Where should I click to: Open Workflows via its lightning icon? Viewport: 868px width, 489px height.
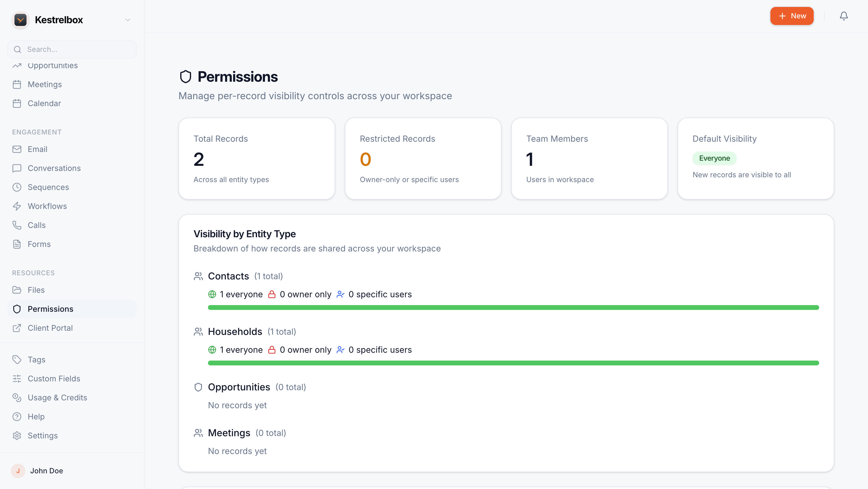coord(17,206)
